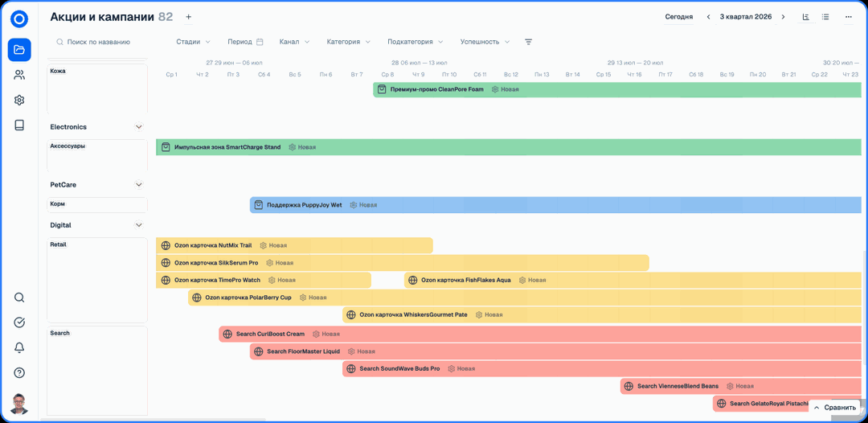
Task: Open Премиум-промо CleanPore Foam campaign
Action: click(616, 89)
